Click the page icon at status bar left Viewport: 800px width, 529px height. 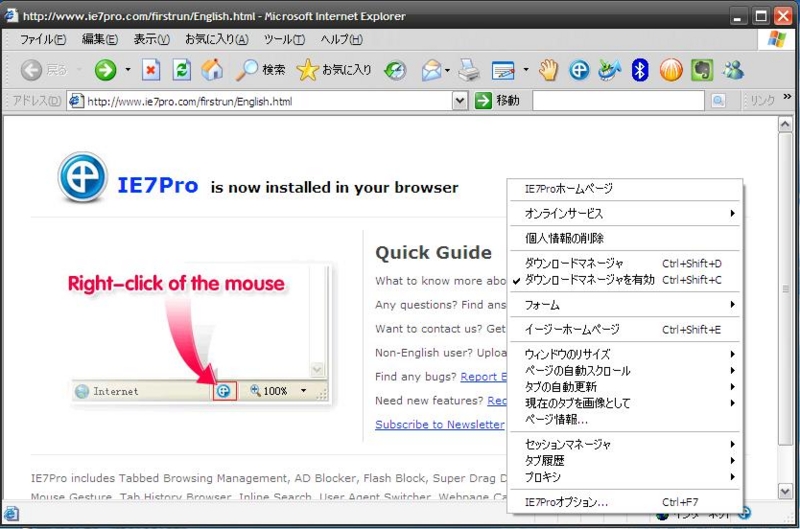point(11,513)
